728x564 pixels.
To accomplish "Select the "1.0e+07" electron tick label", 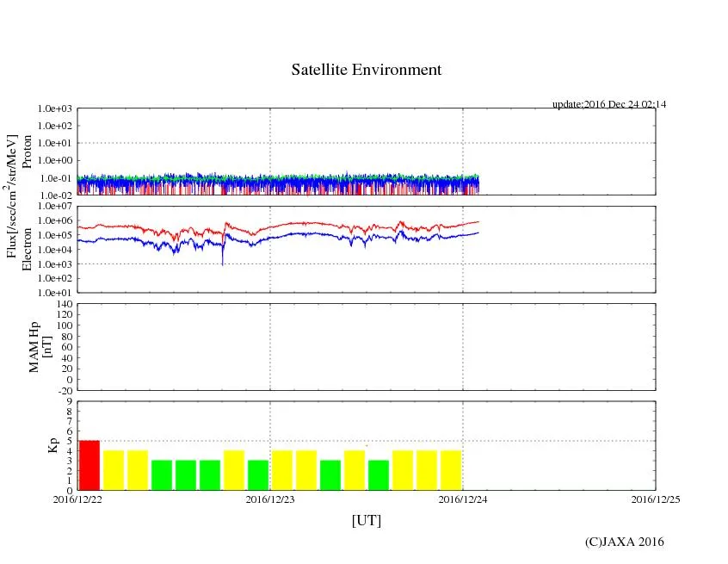I will (x=55, y=206).
